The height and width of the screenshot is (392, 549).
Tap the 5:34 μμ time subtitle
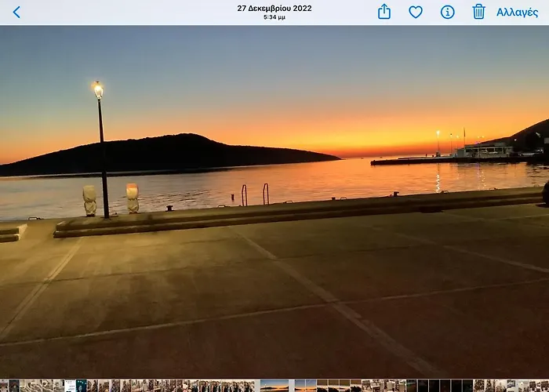[x=274, y=17]
